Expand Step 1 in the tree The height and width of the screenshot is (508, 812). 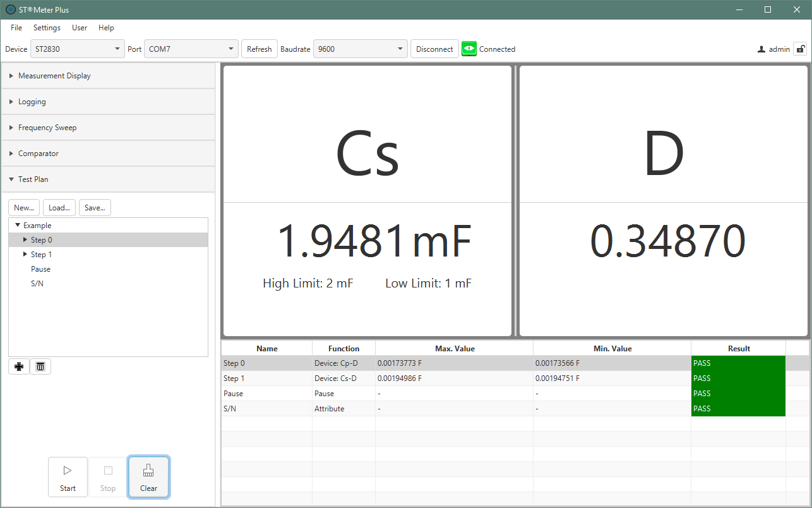[25, 255]
